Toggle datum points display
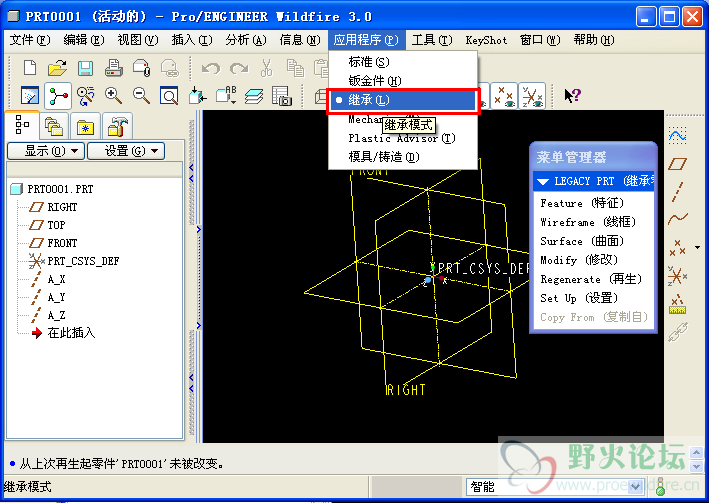Screen dimensions: 709x503 point(504,96)
